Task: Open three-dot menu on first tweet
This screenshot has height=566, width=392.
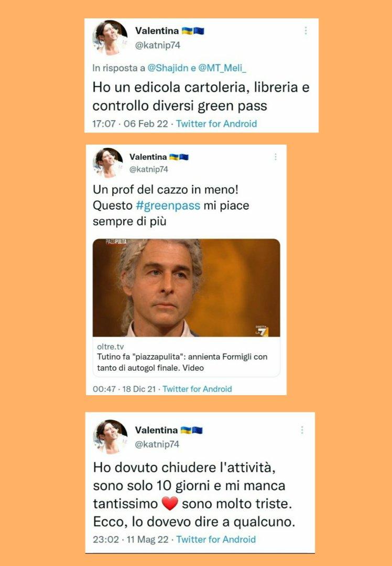Action: [306, 31]
